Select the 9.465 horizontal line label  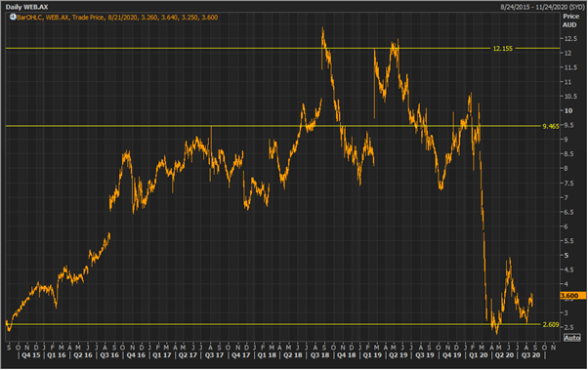(x=551, y=126)
